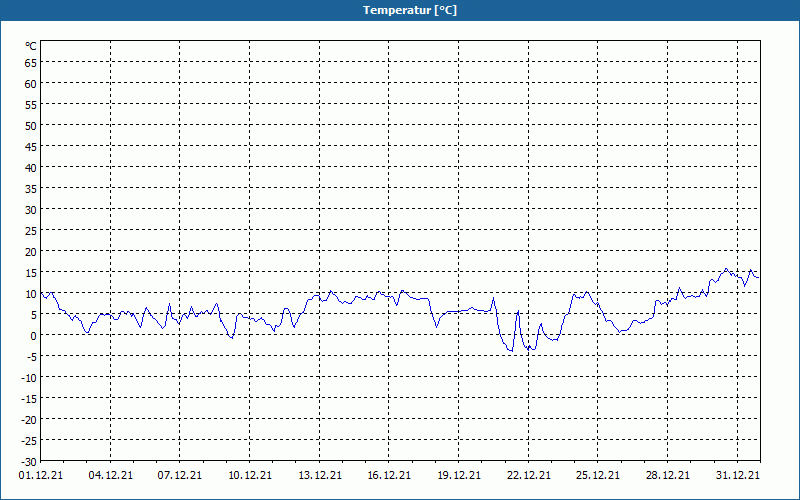Screen dimensions: 800x500
Task: Click the -15 value on the y-axis
Action: pyautogui.click(x=29, y=398)
